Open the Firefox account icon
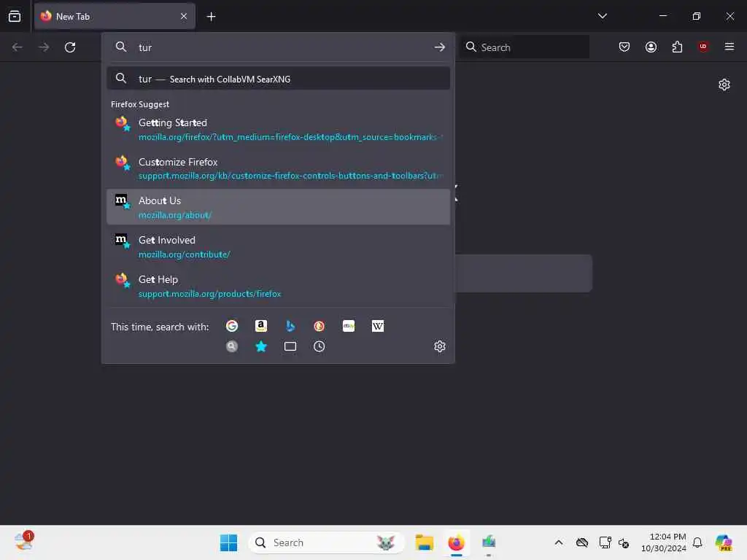Image resolution: width=747 pixels, height=560 pixels. click(x=651, y=47)
